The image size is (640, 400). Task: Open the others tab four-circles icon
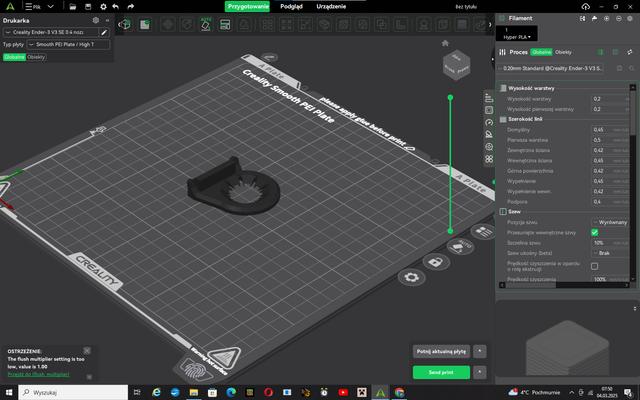coord(489,159)
